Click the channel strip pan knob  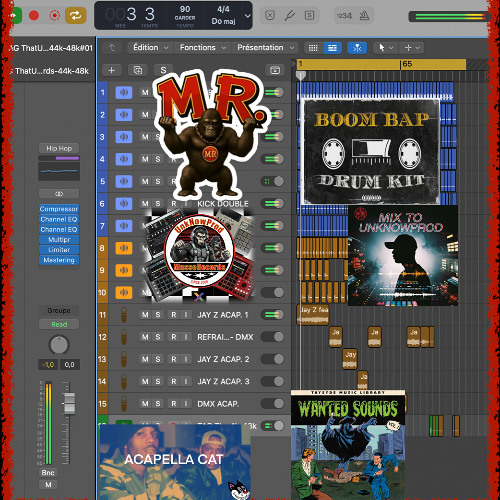pyautogui.click(x=59, y=345)
